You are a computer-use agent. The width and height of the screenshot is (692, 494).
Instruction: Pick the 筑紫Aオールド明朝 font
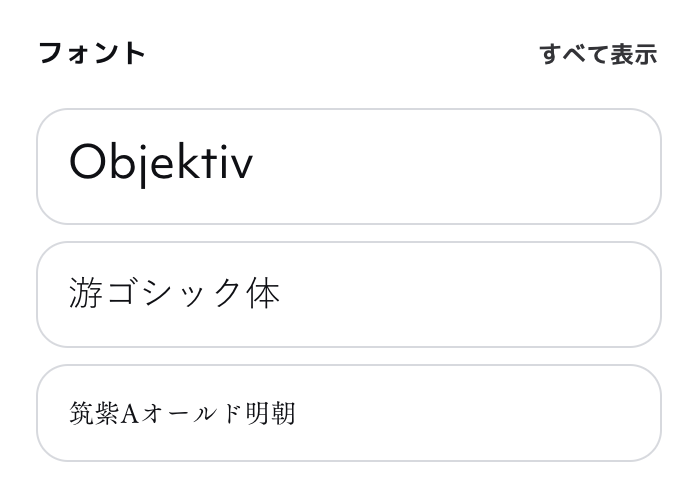348,412
